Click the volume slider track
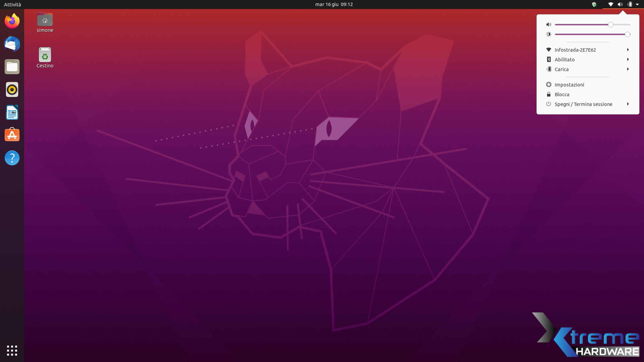Image resolution: width=644 pixels, height=362 pixels. (584, 24)
